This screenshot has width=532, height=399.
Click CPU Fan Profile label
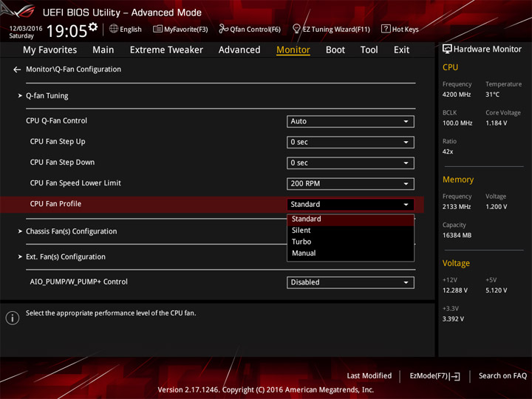tap(55, 204)
